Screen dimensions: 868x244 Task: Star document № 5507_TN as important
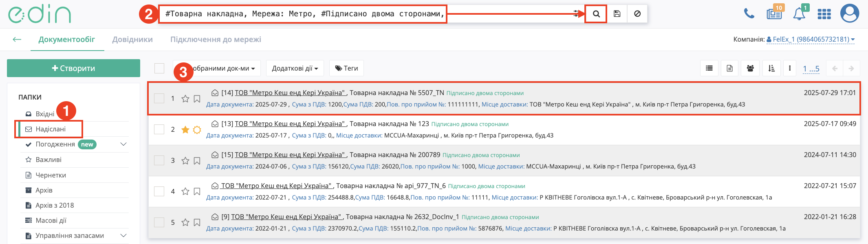(x=185, y=99)
